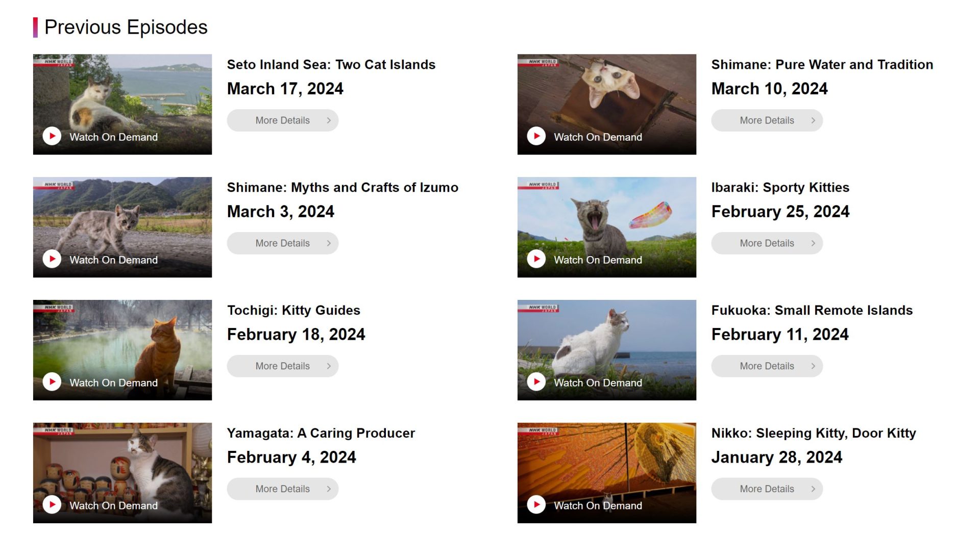The width and height of the screenshot is (980, 534).
Task: Click the play icon on Myths and Crafts of Izumo
Action: click(52, 259)
